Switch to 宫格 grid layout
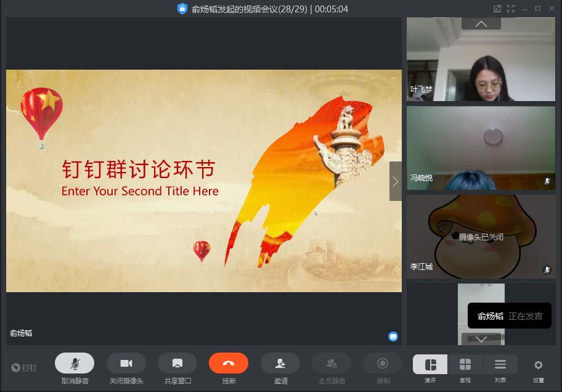 tap(465, 364)
